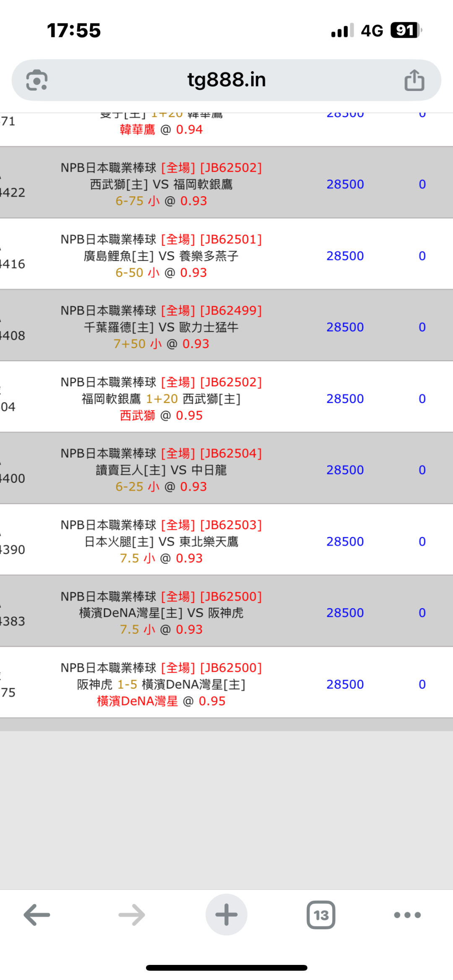Tap the forward navigation arrow
Image resolution: width=453 pixels, height=980 pixels.
pos(132,915)
